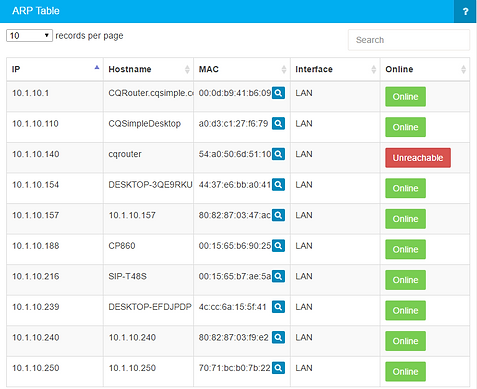Click the Online button in the 10.1.10.157 row
Image resolution: width=477 pixels, height=389 pixels.
click(405, 219)
